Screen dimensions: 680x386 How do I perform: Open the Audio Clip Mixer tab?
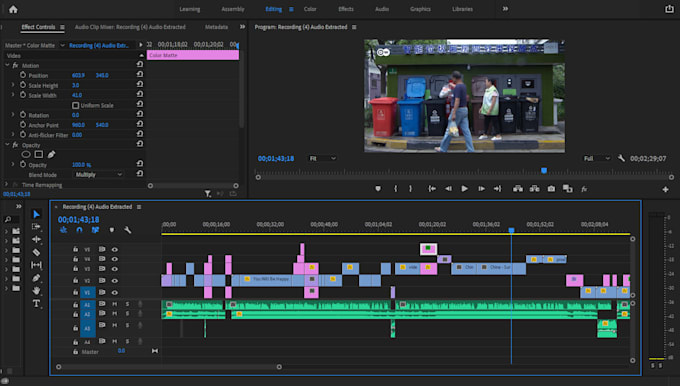pos(130,27)
